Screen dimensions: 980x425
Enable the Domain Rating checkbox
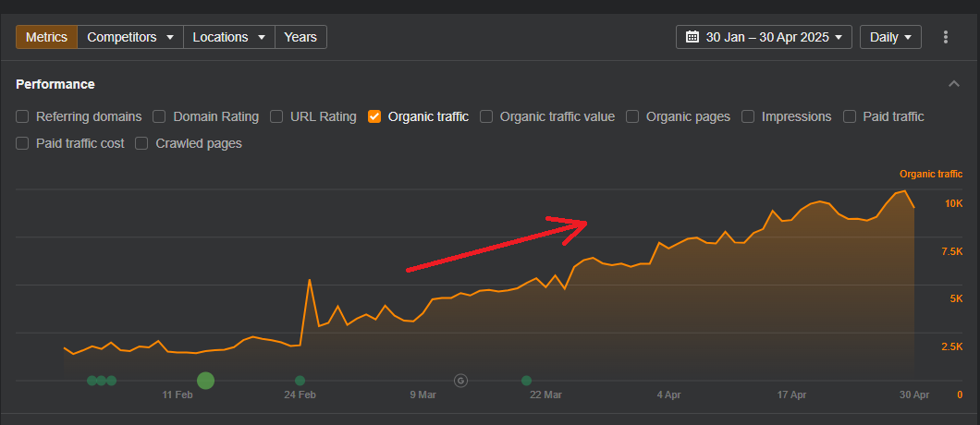coord(159,116)
